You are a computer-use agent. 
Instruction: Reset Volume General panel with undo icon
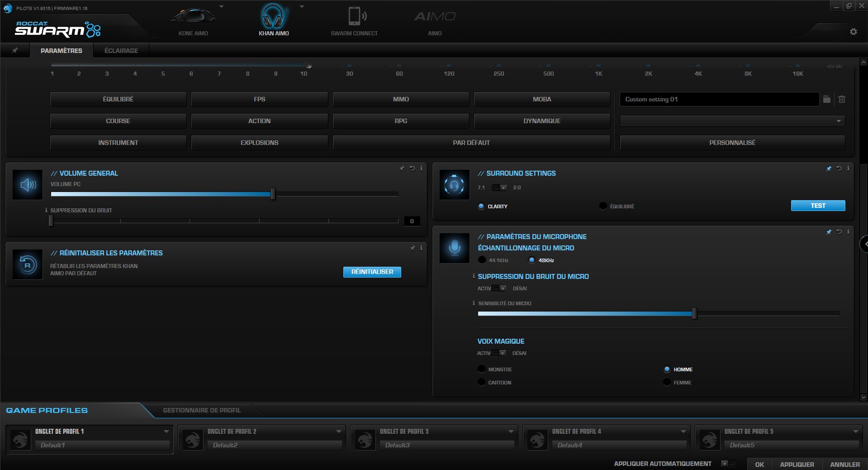(412, 168)
